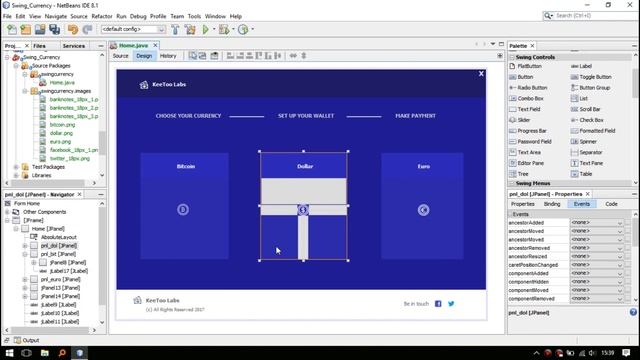The height and width of the screenshot is (360, 640).
Task: Click the NetBeans taskbar icon
Action: (80, 353)
